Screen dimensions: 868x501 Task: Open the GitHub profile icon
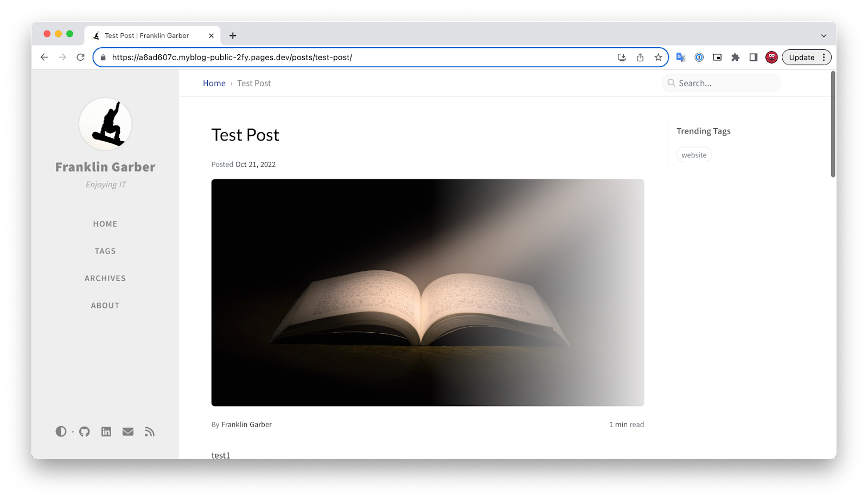click(x=85, y=432)
